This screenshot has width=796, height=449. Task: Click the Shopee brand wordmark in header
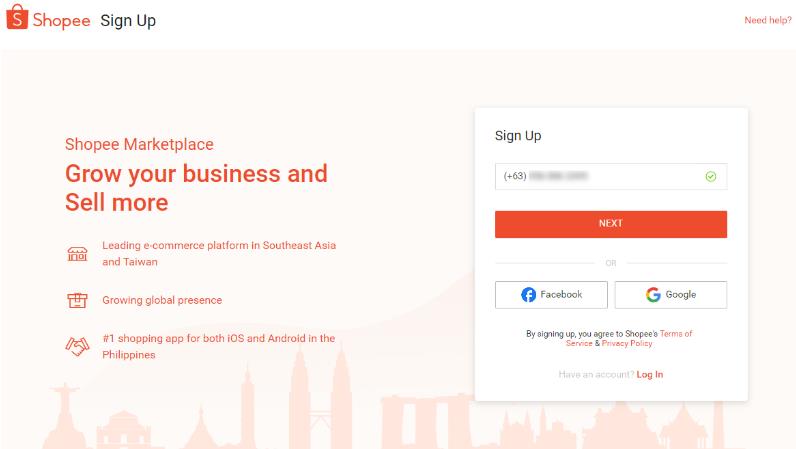61,21
